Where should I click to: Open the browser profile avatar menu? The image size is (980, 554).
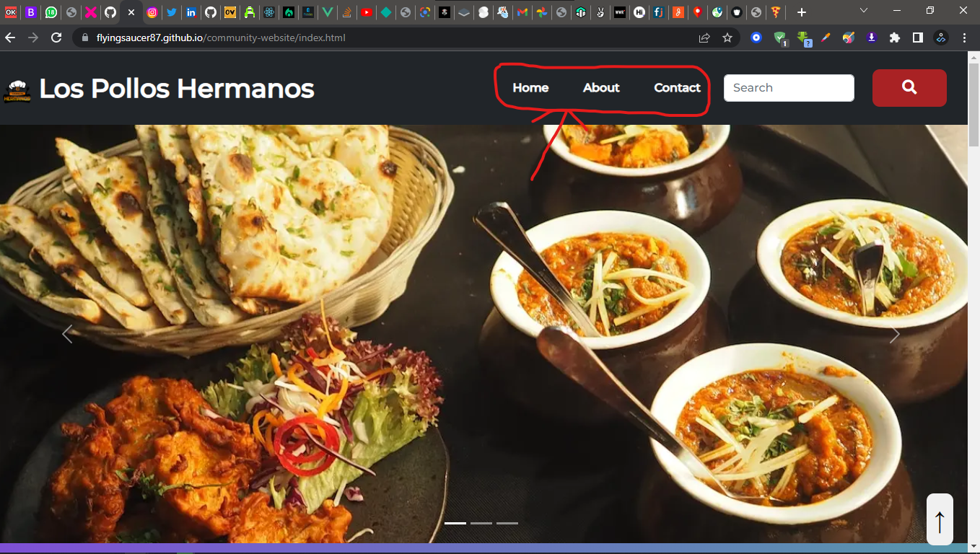pos(940,37)
